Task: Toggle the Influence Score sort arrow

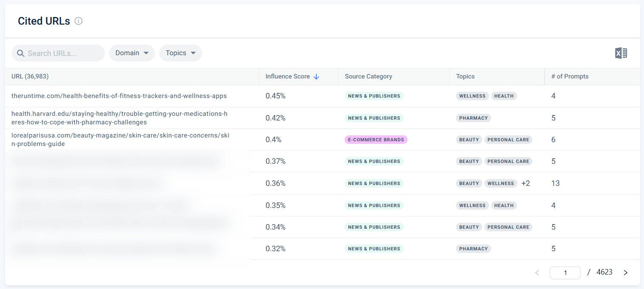Action: pos(316,76)
